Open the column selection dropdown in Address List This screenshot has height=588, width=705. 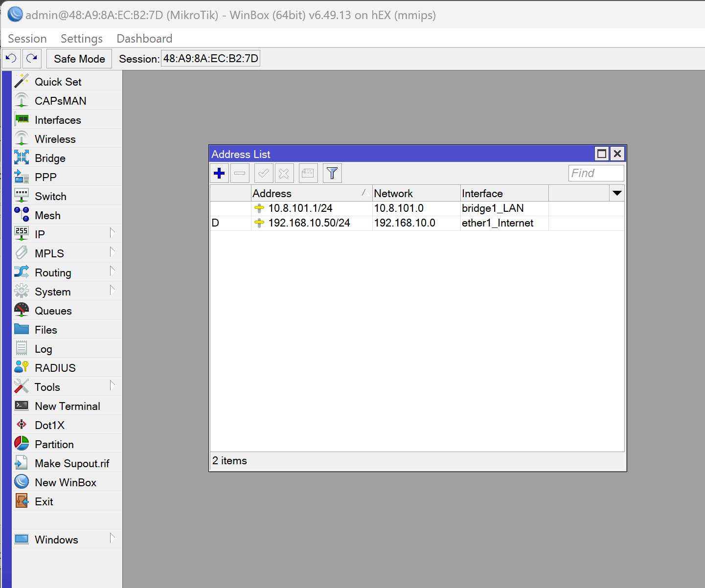(x=617, y=193)
